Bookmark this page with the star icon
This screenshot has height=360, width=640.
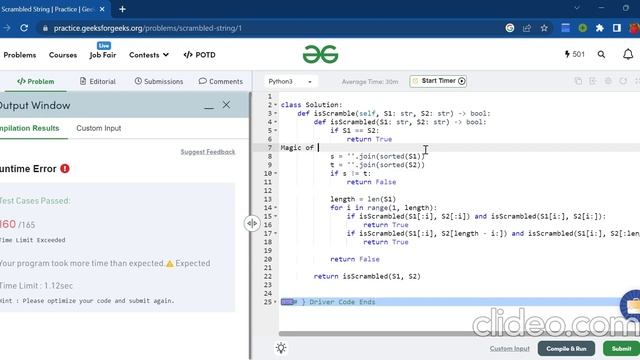tap(544, 28)
